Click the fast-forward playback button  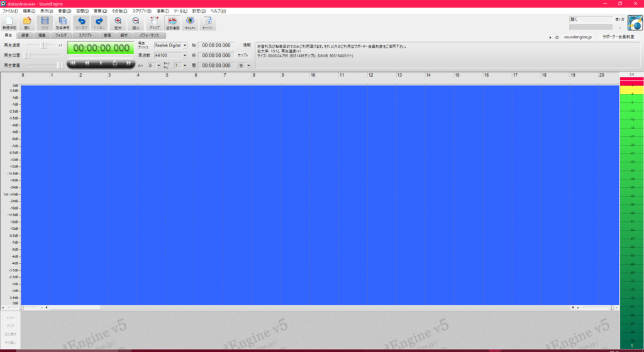[128, 63]
